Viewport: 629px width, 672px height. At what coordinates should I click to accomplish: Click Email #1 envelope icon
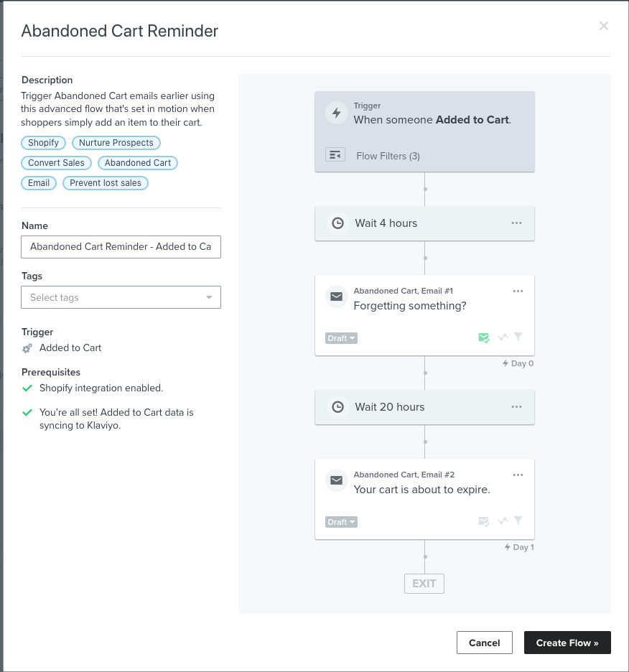pyautogui.click(x=337, y=297)
